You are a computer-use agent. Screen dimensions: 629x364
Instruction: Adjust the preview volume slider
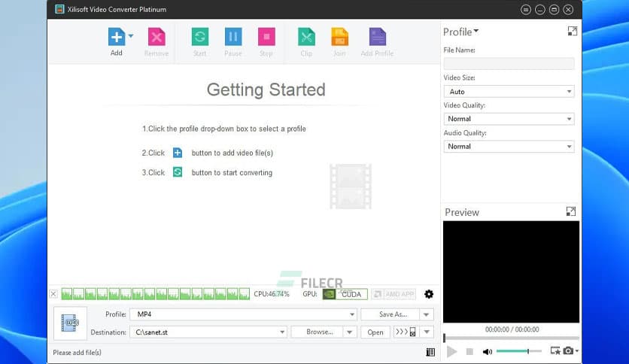point(519,351)
